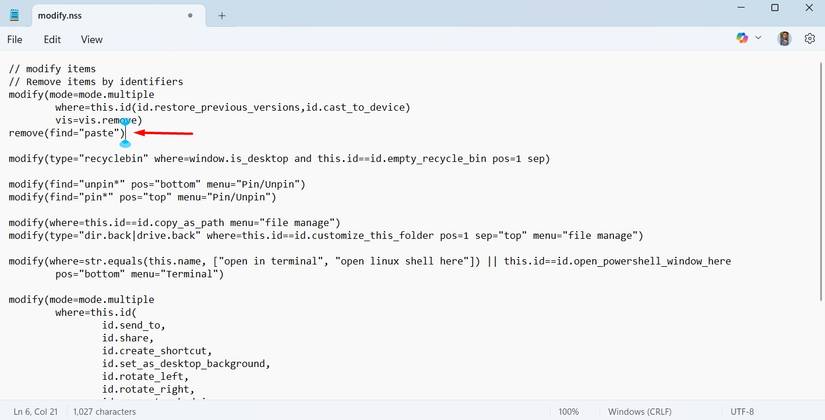Click the '// Remove items by identifiers' line
The image size is (825, 420).
pyautogui.click(x=96, y=82)
